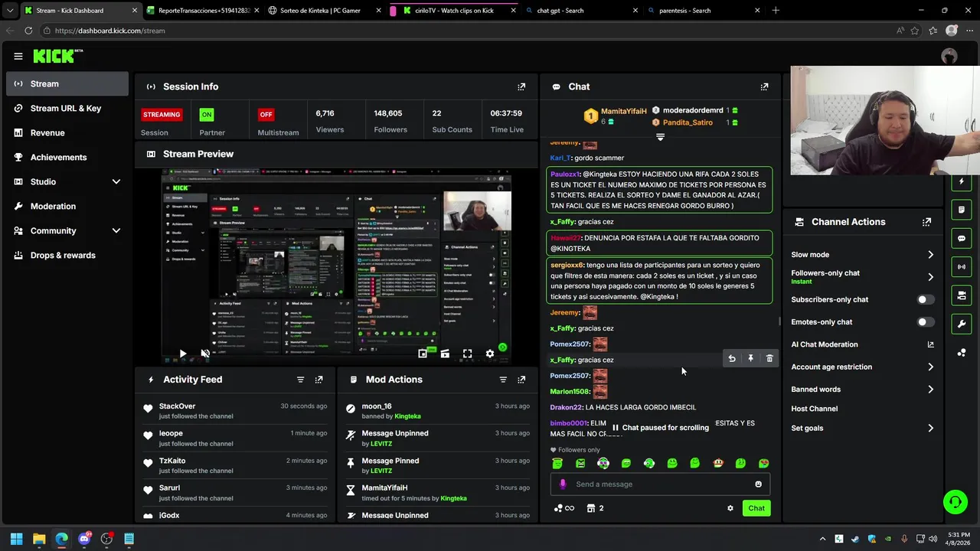Click Host Channel action

pyautogui.click(x=814, y=409)
